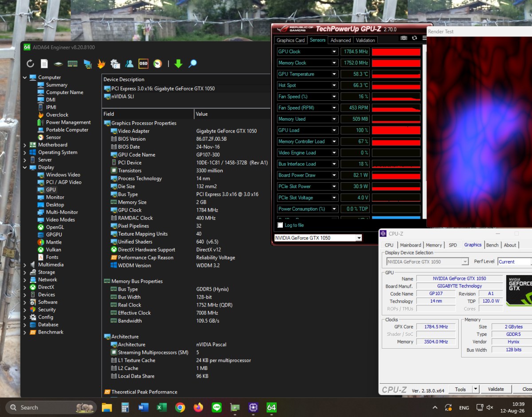
Task: Open the NVIDIA GeForce GTX 1050 GPU-Z selector
Action: [x=318, y=238]
